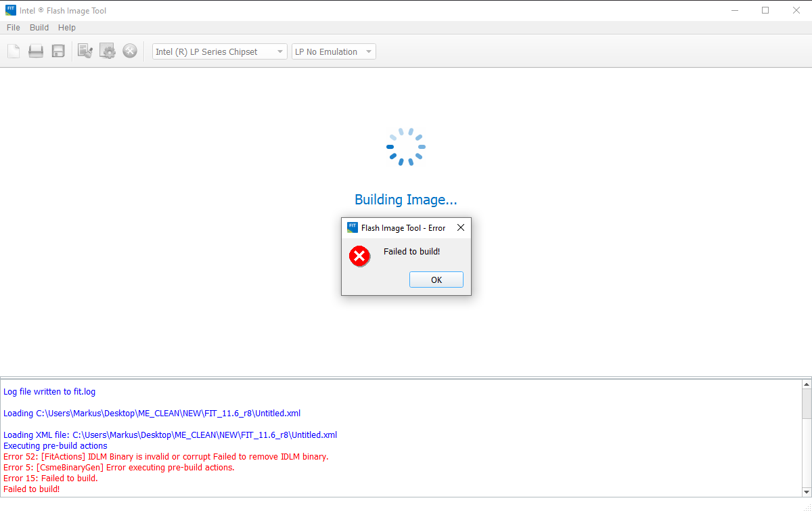
Task: Close the Flash Image Tool Error dialog
Action: pyautogui.click(x=461, y=228)
